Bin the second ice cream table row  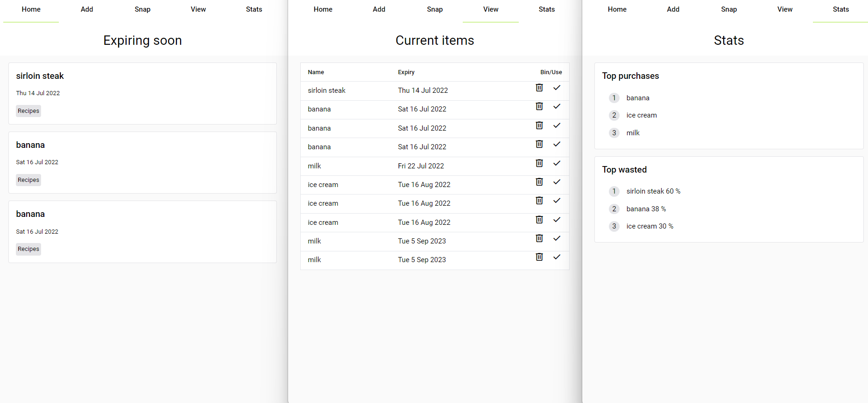pos(539,201)
